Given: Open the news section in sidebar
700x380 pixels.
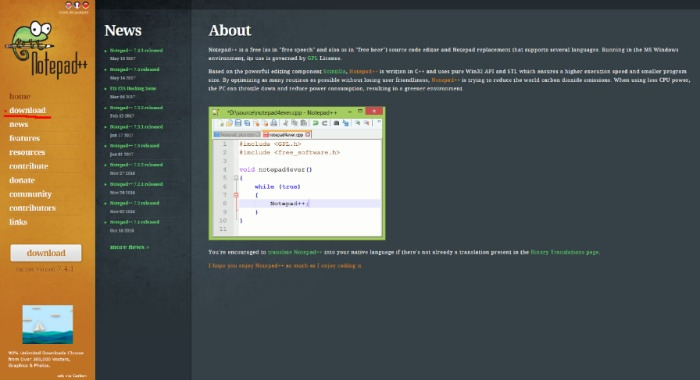Looking at the screenshot, I should point(19,124).
